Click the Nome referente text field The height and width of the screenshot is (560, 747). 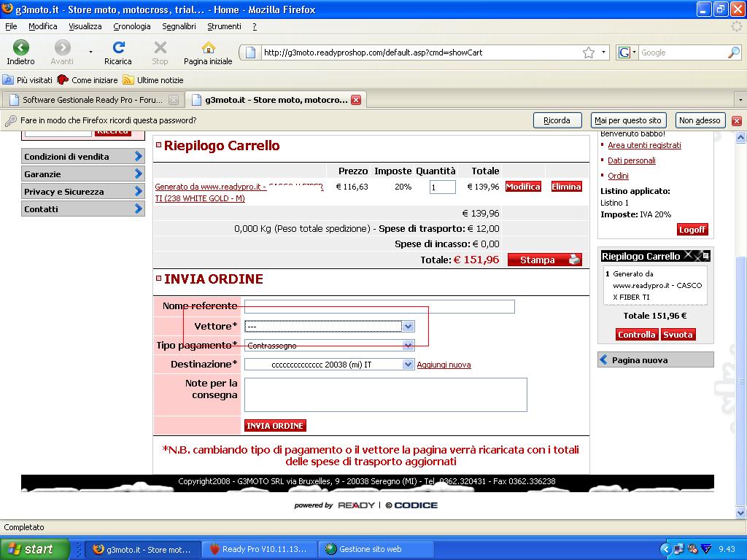[x=379, y=306]
